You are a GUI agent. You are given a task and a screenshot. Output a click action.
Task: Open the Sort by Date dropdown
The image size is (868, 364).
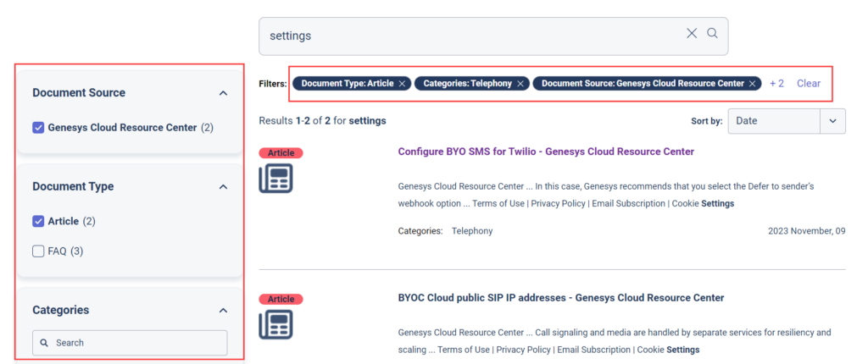pyautogui.click(x=787, y=121)
